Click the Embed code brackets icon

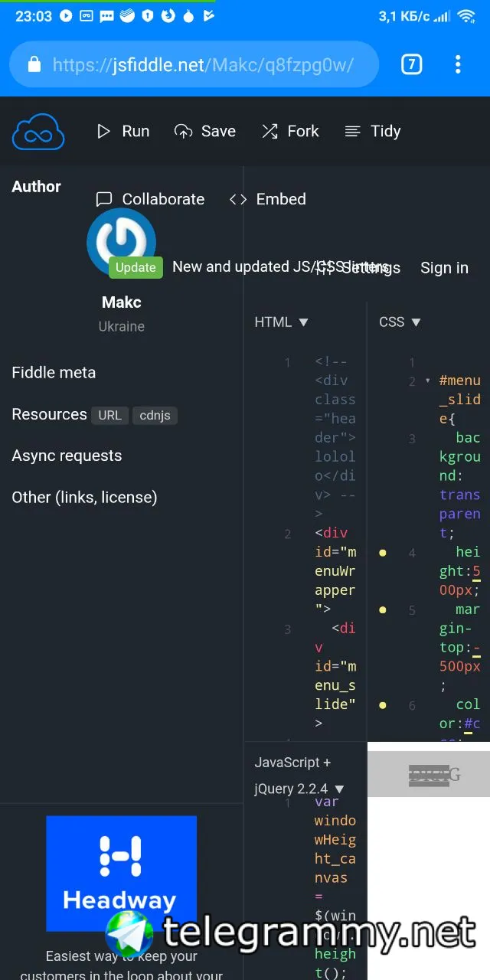click(238, 199)
